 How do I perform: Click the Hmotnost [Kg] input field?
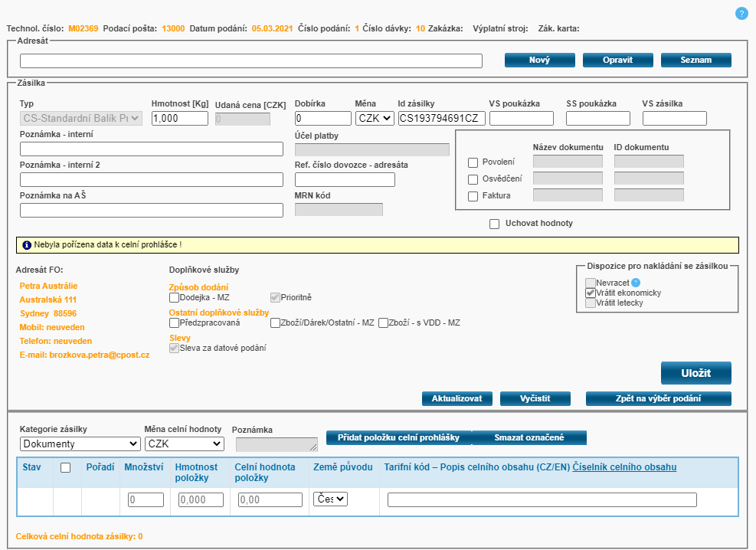pos(179,118)
